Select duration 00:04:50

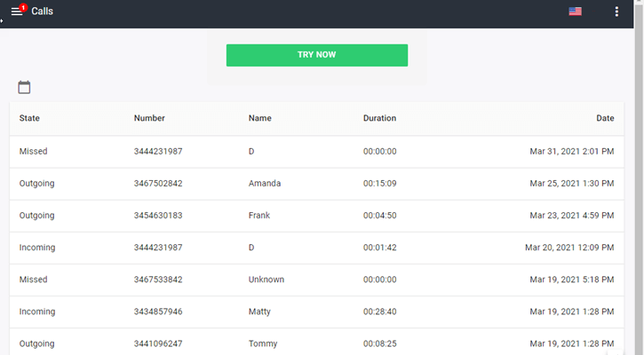pos(380,216)
